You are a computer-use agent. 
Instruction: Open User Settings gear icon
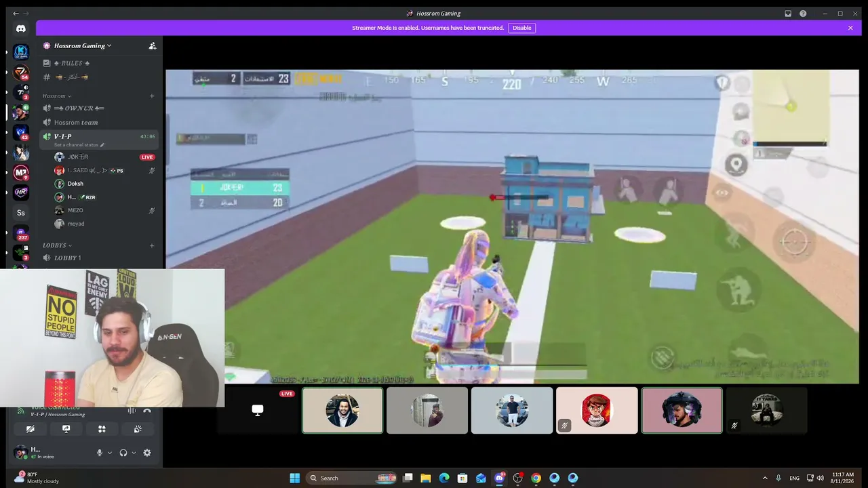click(x=147, y=453)
